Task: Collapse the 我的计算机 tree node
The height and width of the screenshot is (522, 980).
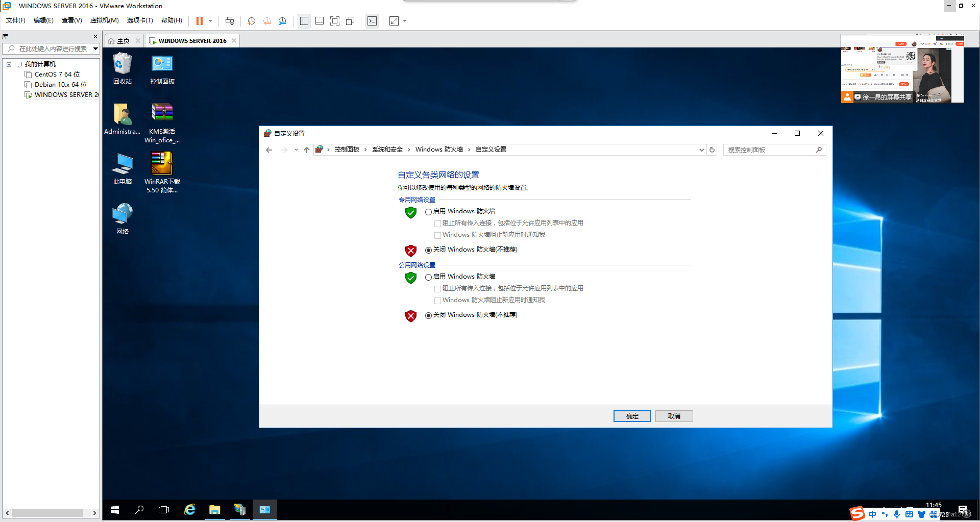Action: click(x=9, y=64)
